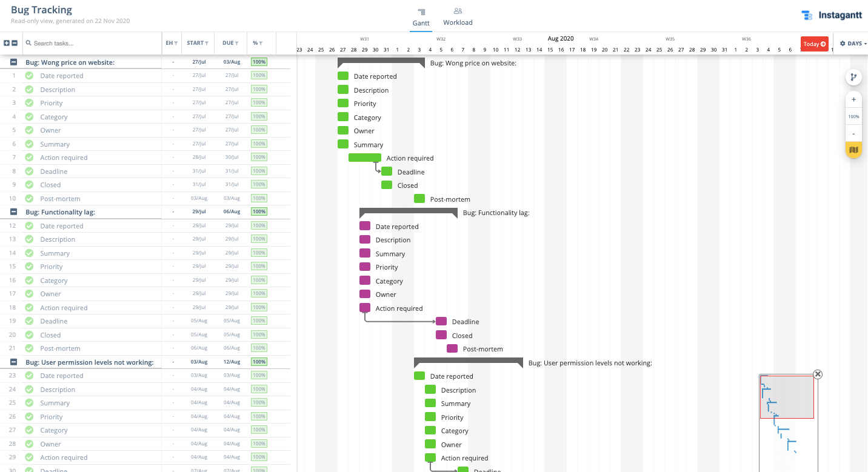Select the Gantt tab
This screenshot has height=472, width=868.
421,16
